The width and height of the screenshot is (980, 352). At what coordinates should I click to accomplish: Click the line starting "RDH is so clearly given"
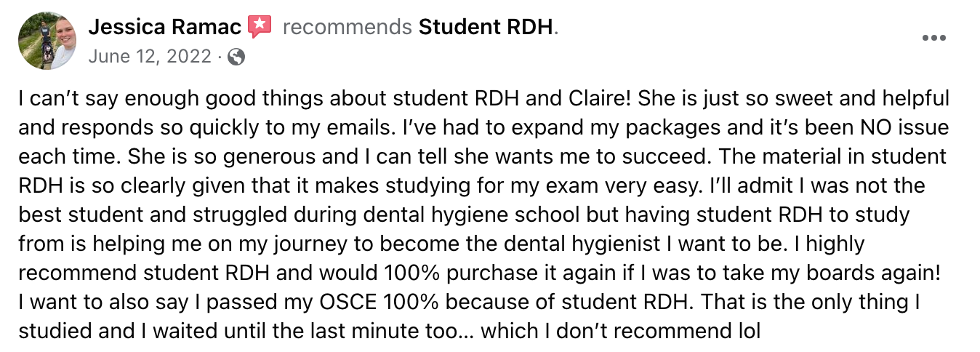point(472,185)
